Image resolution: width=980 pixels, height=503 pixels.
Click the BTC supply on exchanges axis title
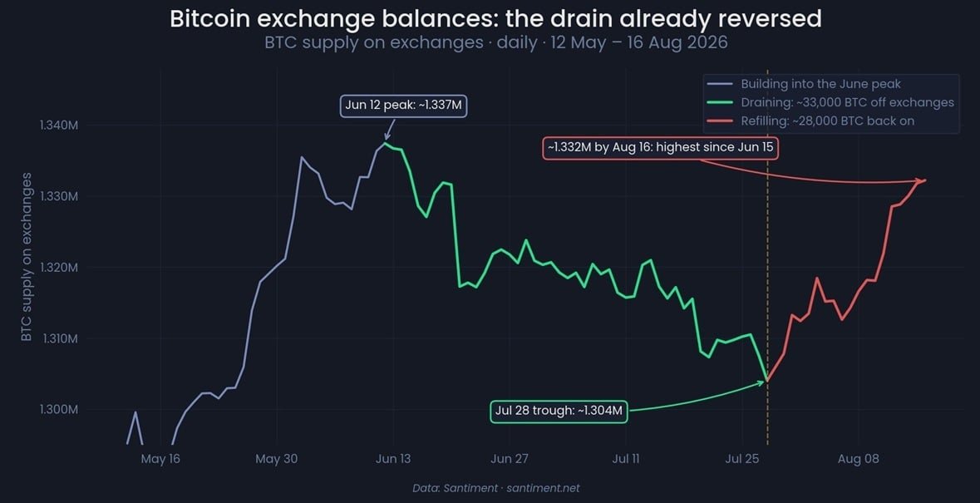point(27,258)
